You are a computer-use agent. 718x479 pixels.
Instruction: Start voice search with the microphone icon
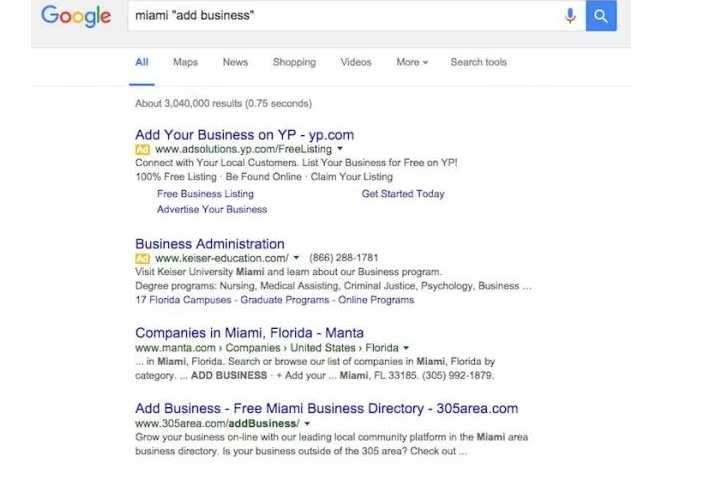570,16
